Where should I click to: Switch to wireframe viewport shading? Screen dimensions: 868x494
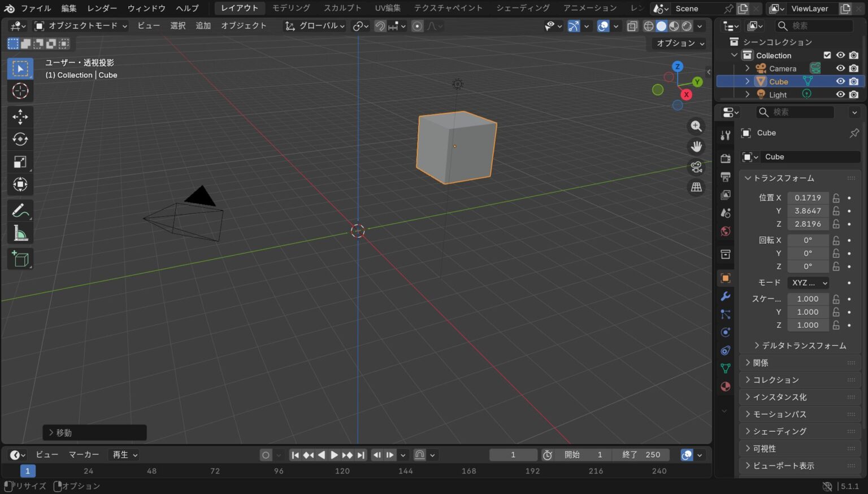[x=649, y=26]
